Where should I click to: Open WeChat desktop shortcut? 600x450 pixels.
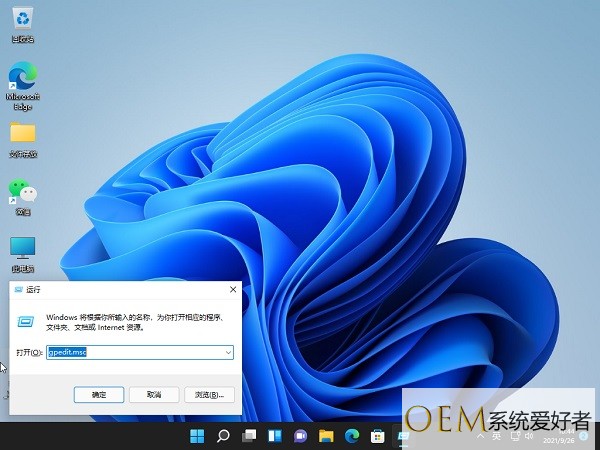point(22,192)
